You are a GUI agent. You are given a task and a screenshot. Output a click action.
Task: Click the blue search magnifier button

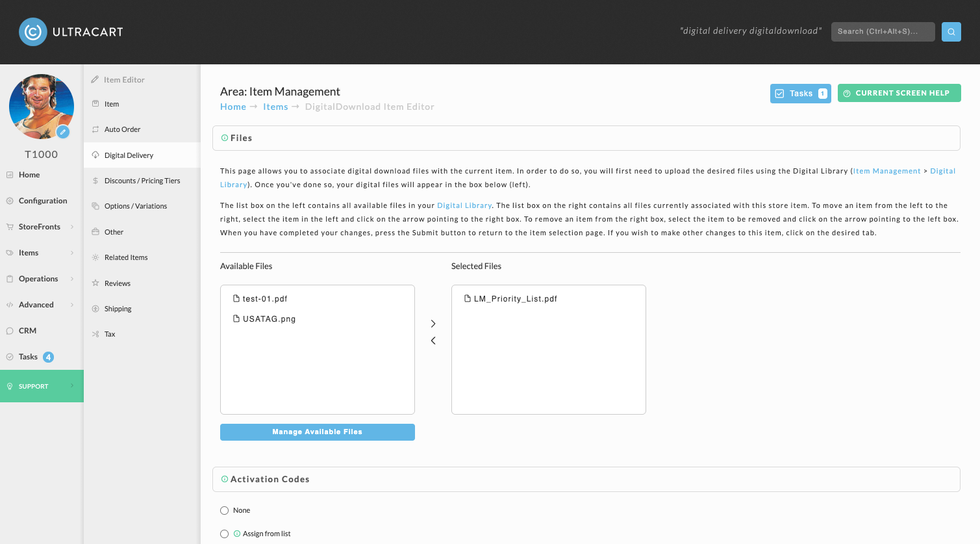point(951,32)
